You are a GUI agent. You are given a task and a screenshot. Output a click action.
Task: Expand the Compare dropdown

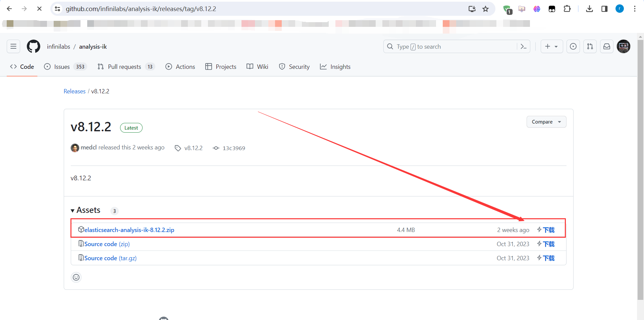[x=546, y=122]
